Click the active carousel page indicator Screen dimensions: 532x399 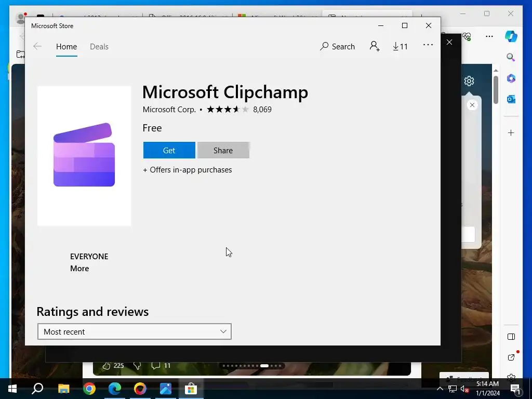[264, 366]
